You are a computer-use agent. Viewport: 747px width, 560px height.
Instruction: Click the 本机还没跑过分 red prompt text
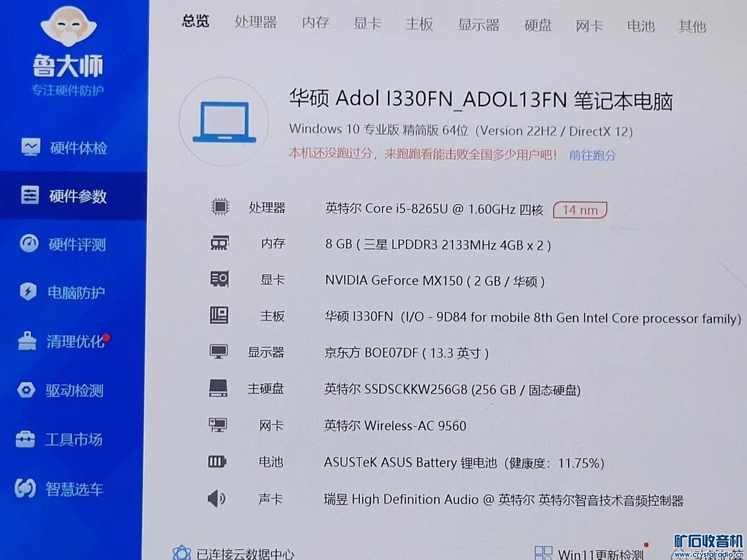[x=423, y=154]
